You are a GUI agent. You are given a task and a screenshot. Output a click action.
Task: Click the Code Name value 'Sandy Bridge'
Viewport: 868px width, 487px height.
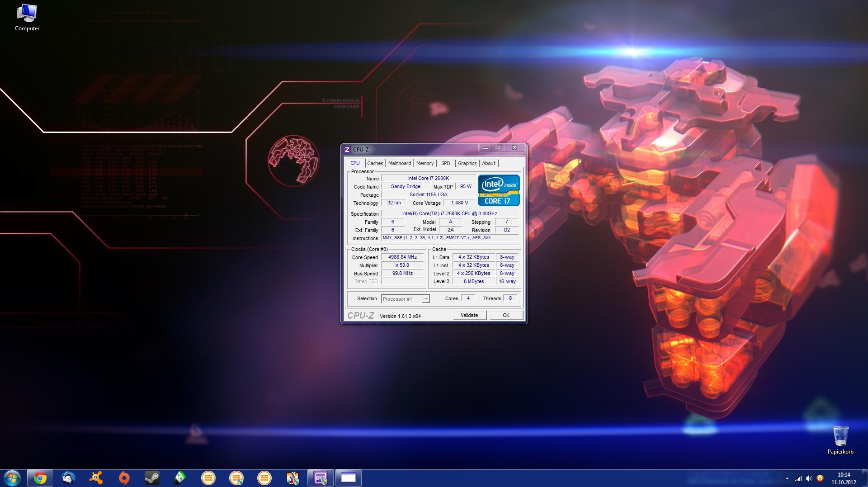pyautogui.click(x=406, y=187)
